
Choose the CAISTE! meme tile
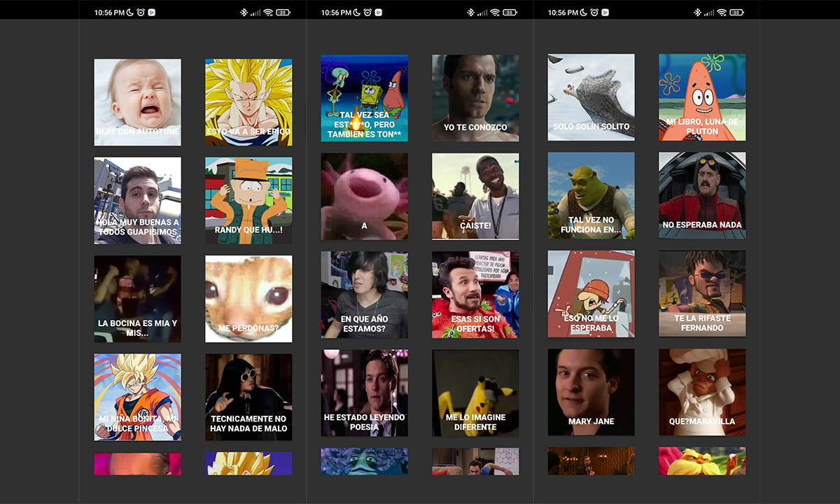475,196
